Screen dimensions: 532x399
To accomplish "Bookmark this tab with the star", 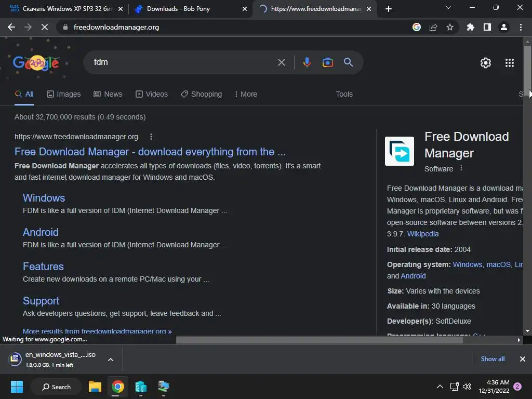I will click(449, 27).
